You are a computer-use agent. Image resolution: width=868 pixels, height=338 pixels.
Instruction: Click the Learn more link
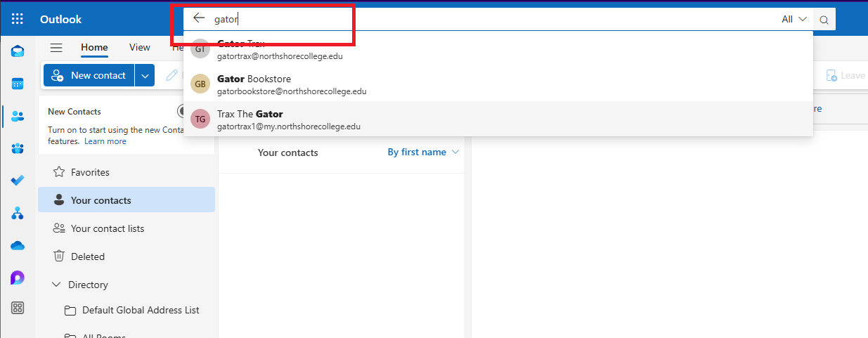coord(105,141)
